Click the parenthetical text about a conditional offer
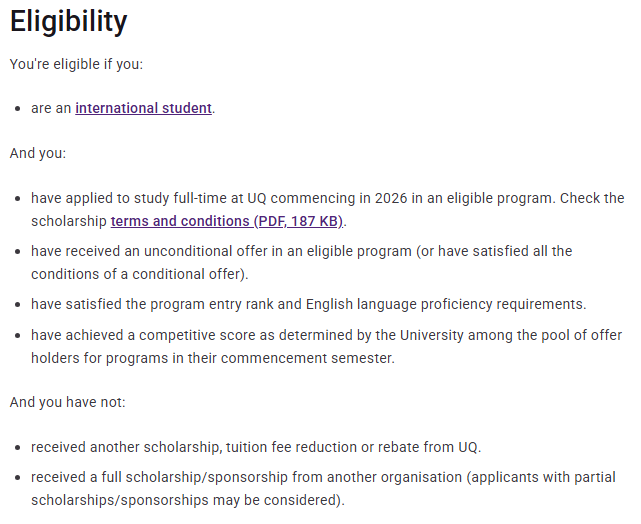This screenshot has width=641, height=524. click(x=140, y=274)
